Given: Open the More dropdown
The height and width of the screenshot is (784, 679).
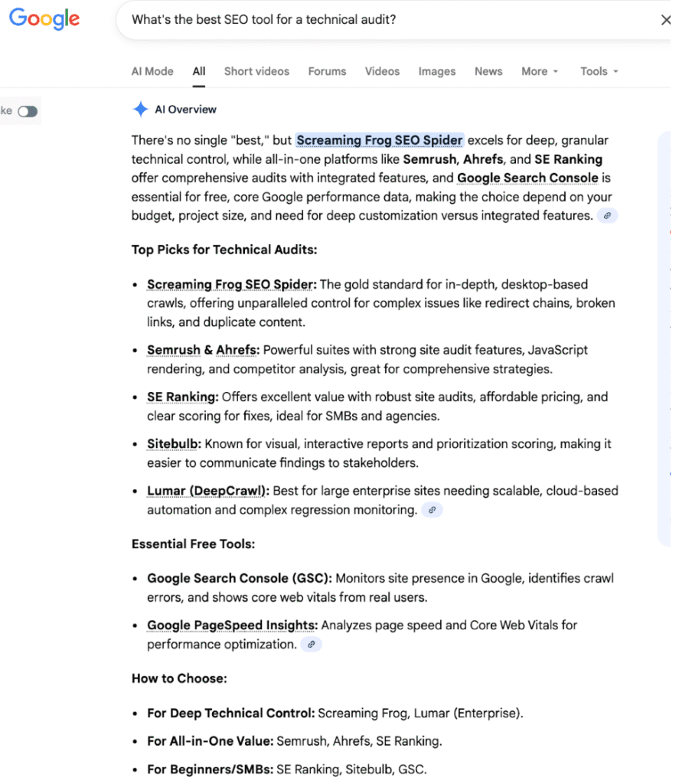Looking at the screenshot, I should point(539,71).
